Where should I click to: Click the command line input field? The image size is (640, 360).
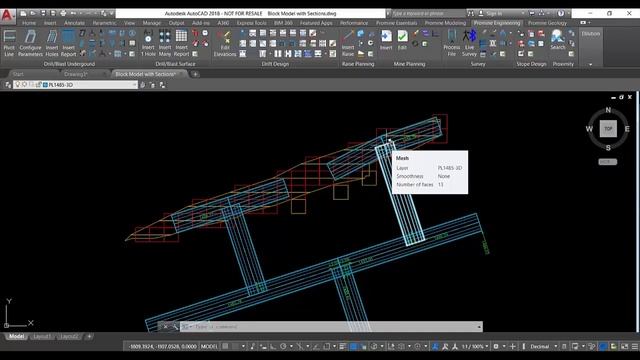tap(331, 327)
